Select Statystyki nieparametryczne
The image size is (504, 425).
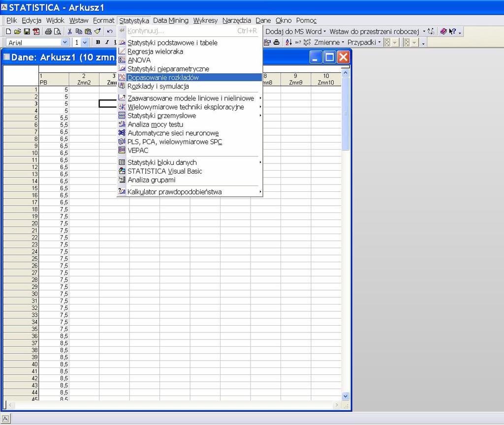tap(189, 69)
